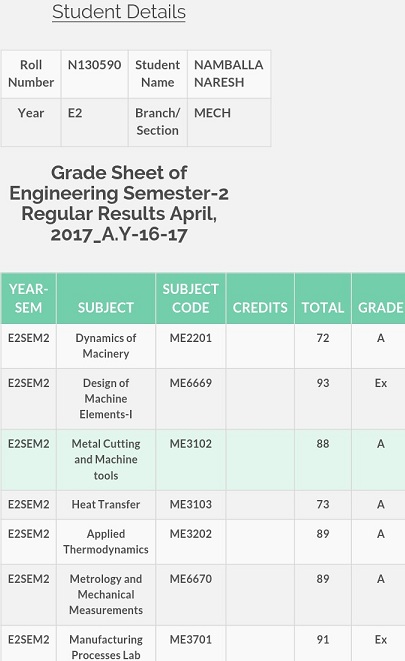The image size is (405, 661).
Task: Click the SUBJECT CODE column header
Action: click(190, 298)
